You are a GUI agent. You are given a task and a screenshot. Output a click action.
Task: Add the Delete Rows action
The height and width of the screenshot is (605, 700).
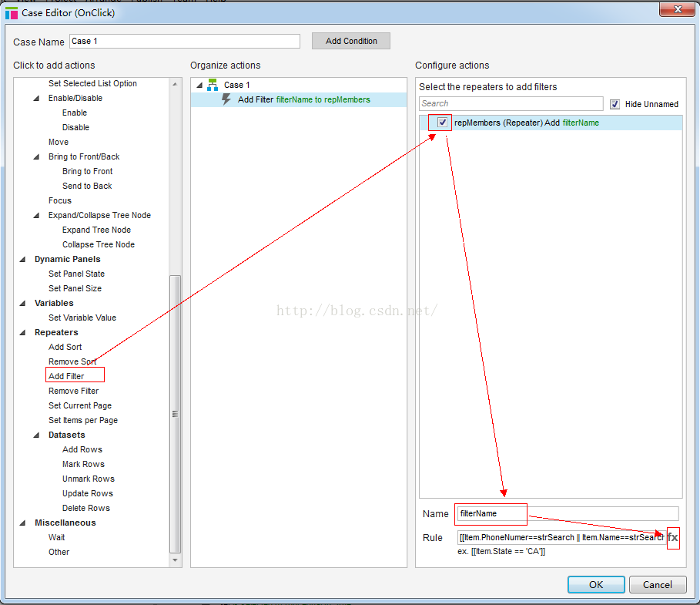(86, 508)
